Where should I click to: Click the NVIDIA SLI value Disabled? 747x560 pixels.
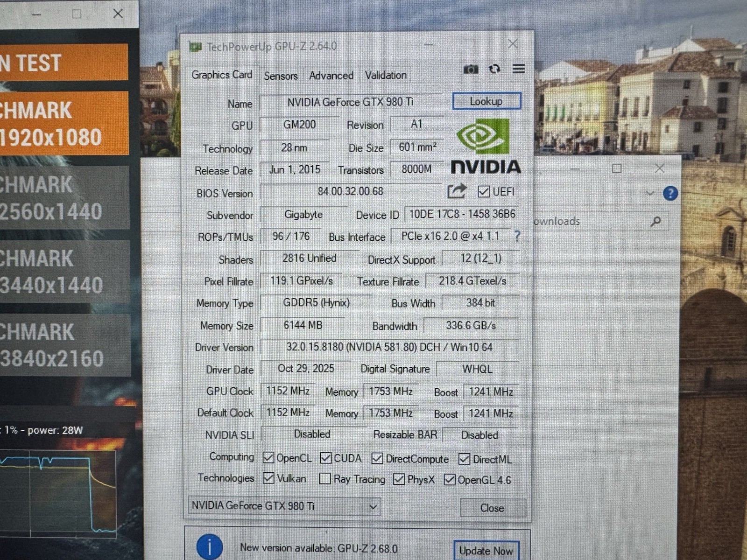tap(312, 434)
